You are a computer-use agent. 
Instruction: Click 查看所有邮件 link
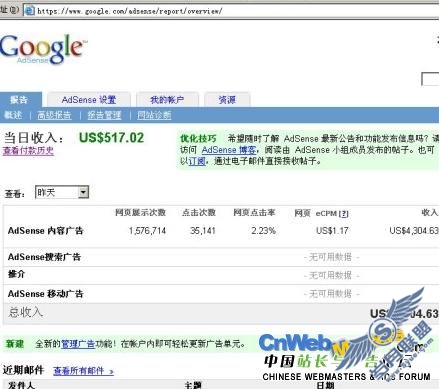[83, 371]
